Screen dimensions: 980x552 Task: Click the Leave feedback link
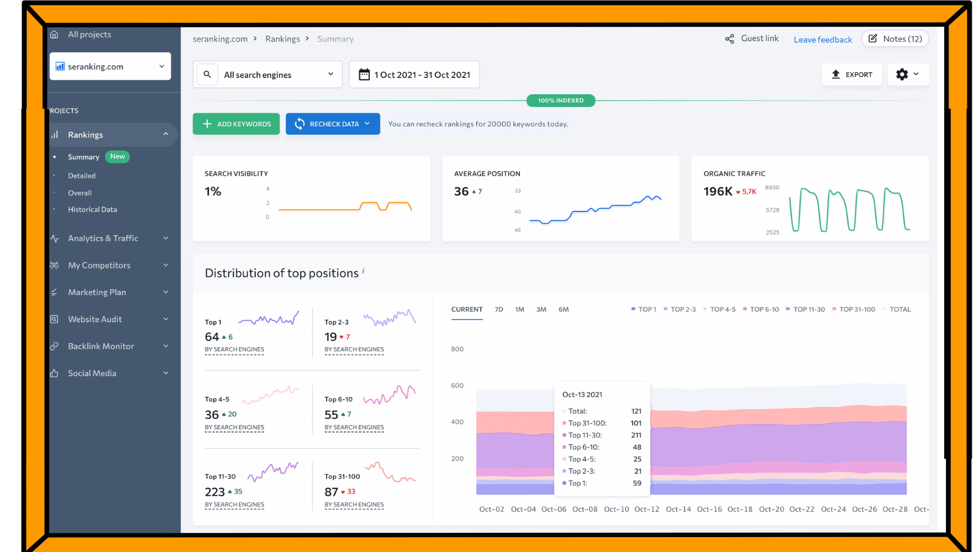pos(822,39)
